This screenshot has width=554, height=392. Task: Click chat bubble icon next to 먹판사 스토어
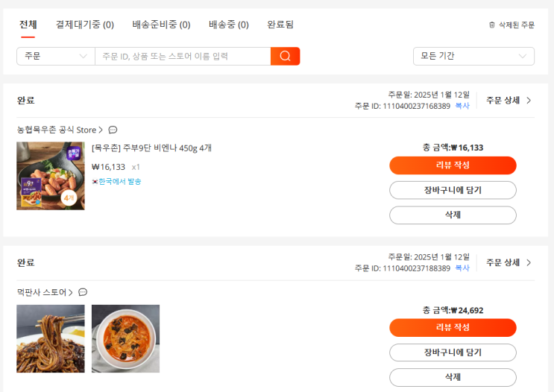(x=83, y=292)
